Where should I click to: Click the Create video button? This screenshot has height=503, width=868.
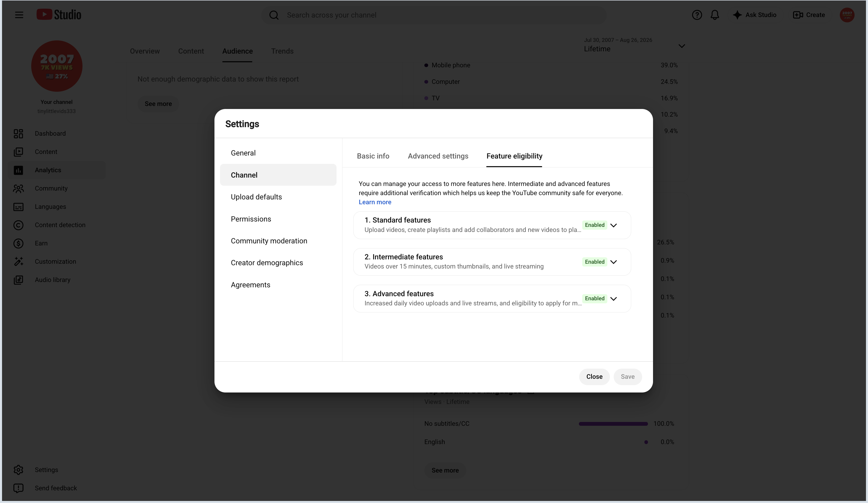pyautogui.click(x=809, y=15)
